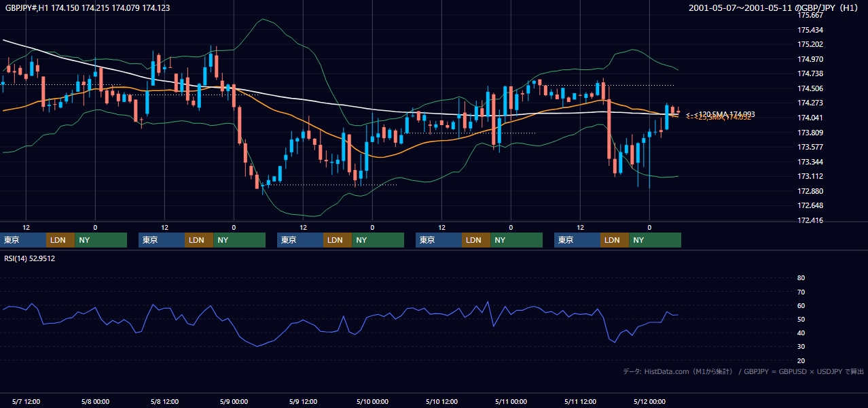Click the 120 SMA value label
868x408 pixels.
[721, 114]
